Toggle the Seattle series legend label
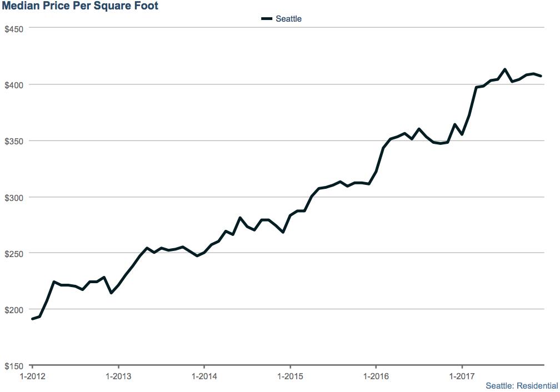The height and width of the screenshot is (392, 560). pos(289,19)
